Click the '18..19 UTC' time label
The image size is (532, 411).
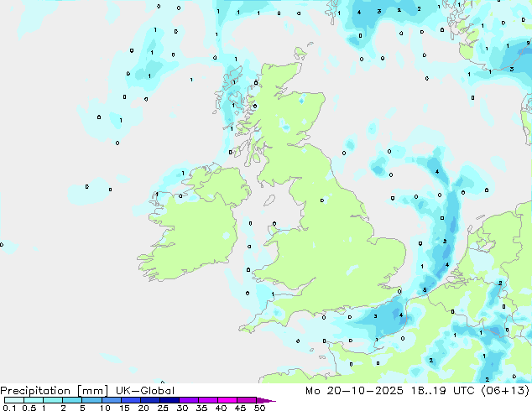pos(442,391)
